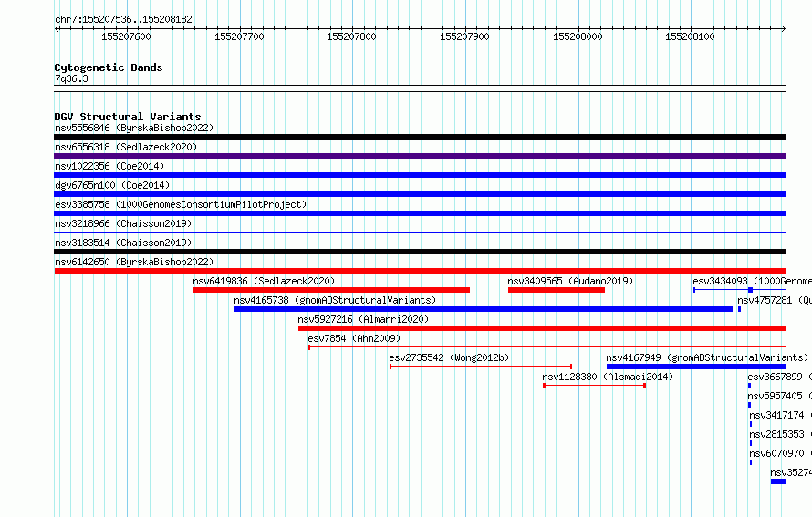The image size is (812, 517).
Task: Click the thin red line of esv7854
Action: click(547, 347)
